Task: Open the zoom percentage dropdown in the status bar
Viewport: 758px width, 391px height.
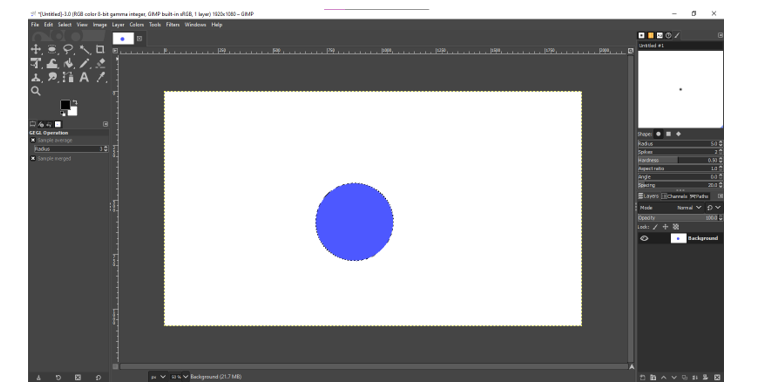Action: click(x=179, y=377)
